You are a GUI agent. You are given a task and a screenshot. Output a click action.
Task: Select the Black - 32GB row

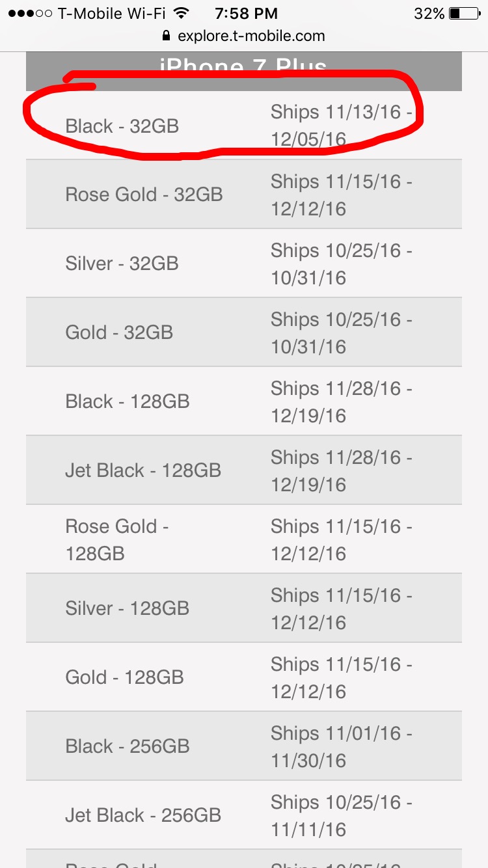(244, 126)
